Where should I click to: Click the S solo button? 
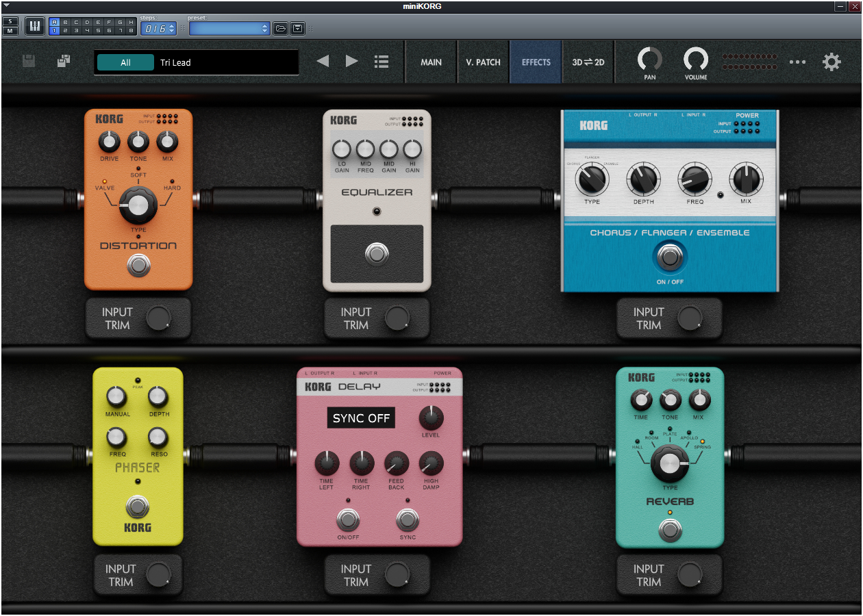11,22
